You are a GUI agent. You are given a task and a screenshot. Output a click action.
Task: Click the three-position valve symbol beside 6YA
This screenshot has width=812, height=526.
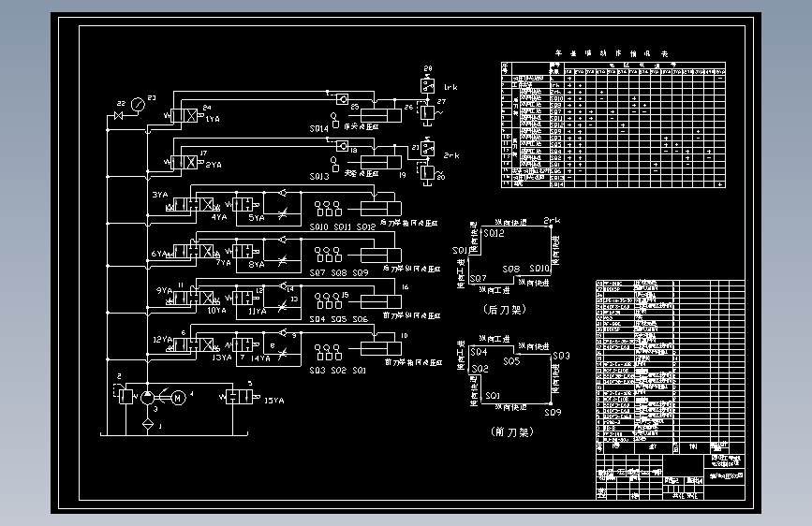[x=193, y=252]
